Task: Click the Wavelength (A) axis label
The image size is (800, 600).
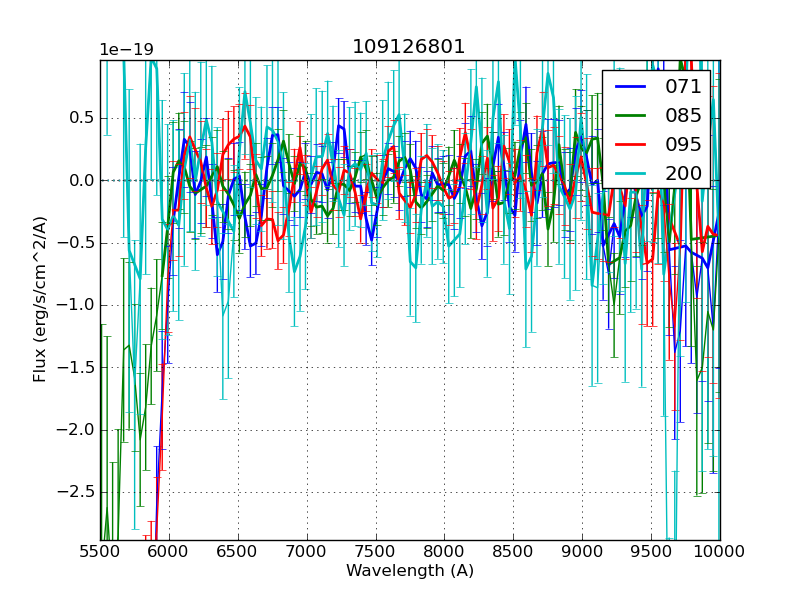Action: [410, 571]
